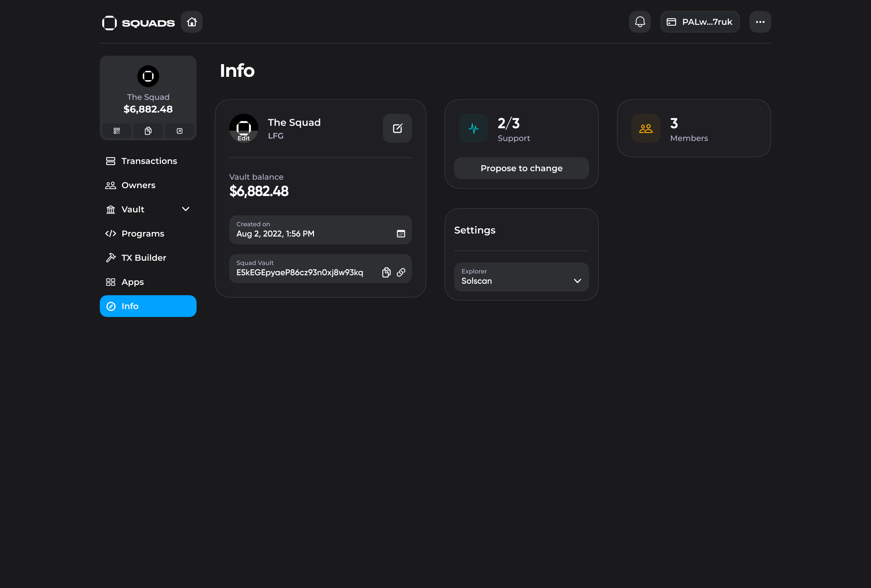Click the edit pencil for squad details

tap(397, 128)
